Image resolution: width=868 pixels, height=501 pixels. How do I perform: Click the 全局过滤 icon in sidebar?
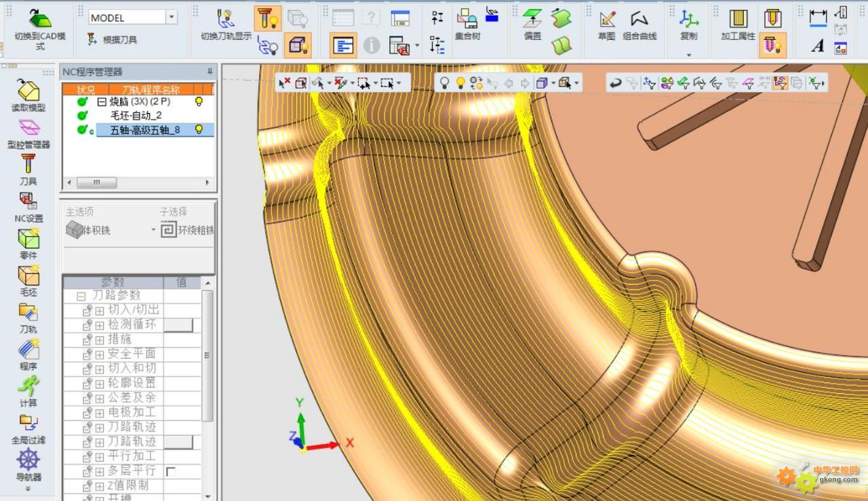click(x=28, y=423)
